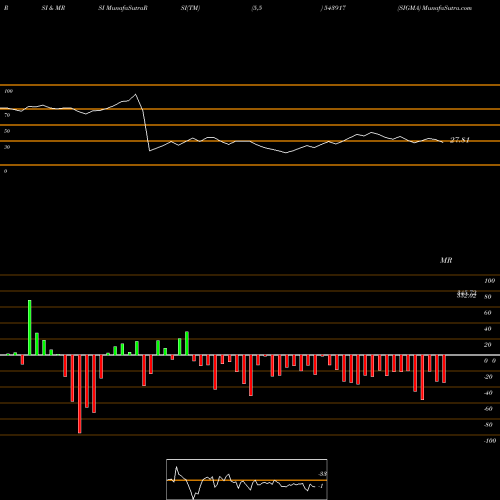Screen dimensions: 500x500
Task: Click the RSI axis label 30
Action: pos(7,147)
